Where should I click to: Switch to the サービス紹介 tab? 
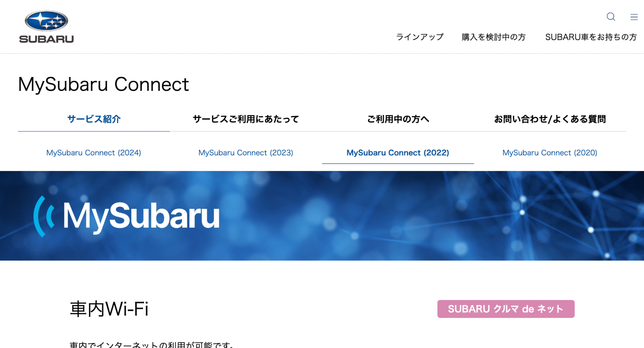[x=93, y=119]
